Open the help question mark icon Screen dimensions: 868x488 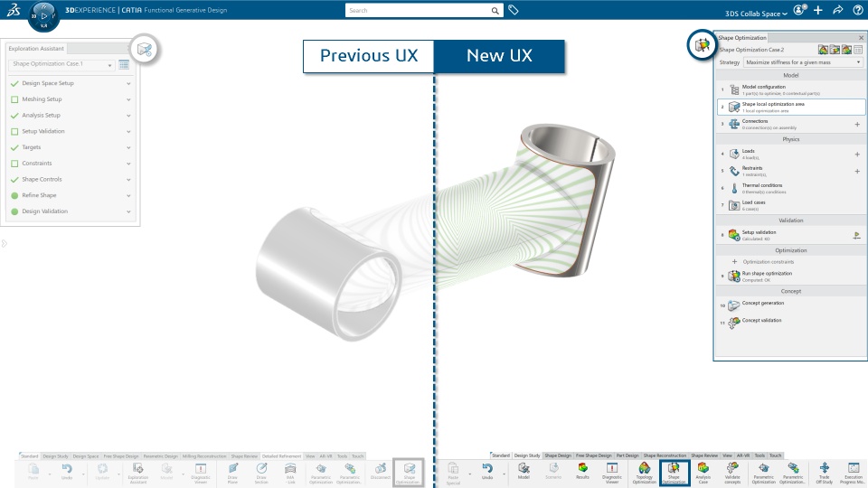pyautogui.click(x=857, y=10)
